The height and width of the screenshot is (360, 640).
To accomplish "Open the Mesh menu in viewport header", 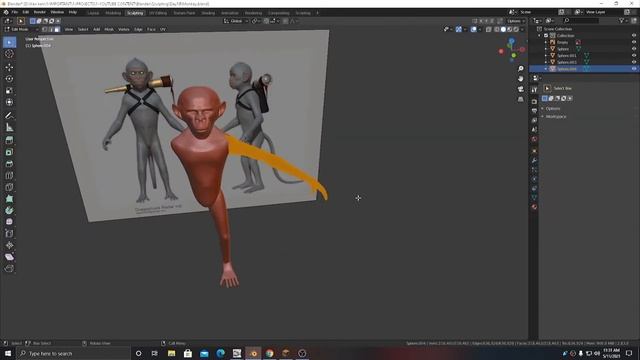I will 109,29.
